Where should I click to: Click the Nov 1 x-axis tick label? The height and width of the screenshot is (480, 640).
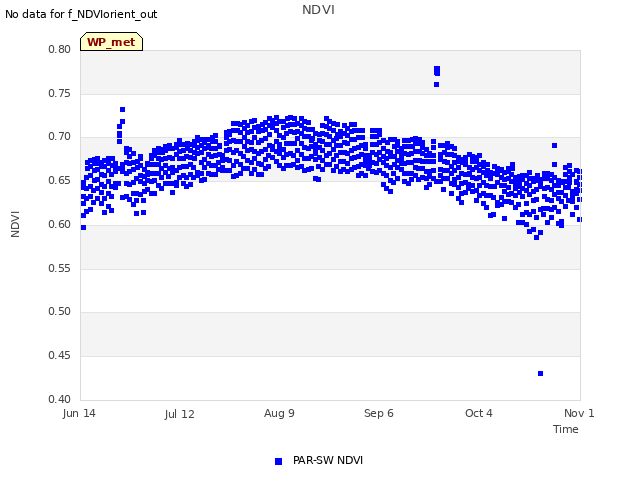click(579, 413)
